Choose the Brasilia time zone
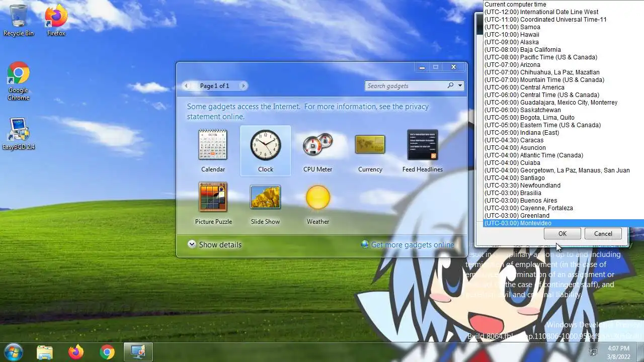The height and width of the screenshot is (362, 644). coord(563,193)
